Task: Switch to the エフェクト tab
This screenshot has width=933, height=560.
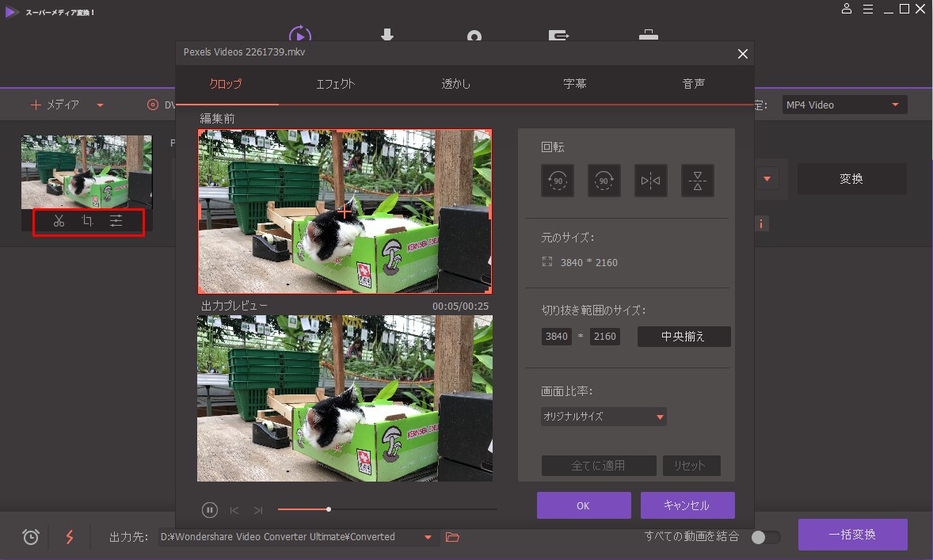Action: coord(335,84)
